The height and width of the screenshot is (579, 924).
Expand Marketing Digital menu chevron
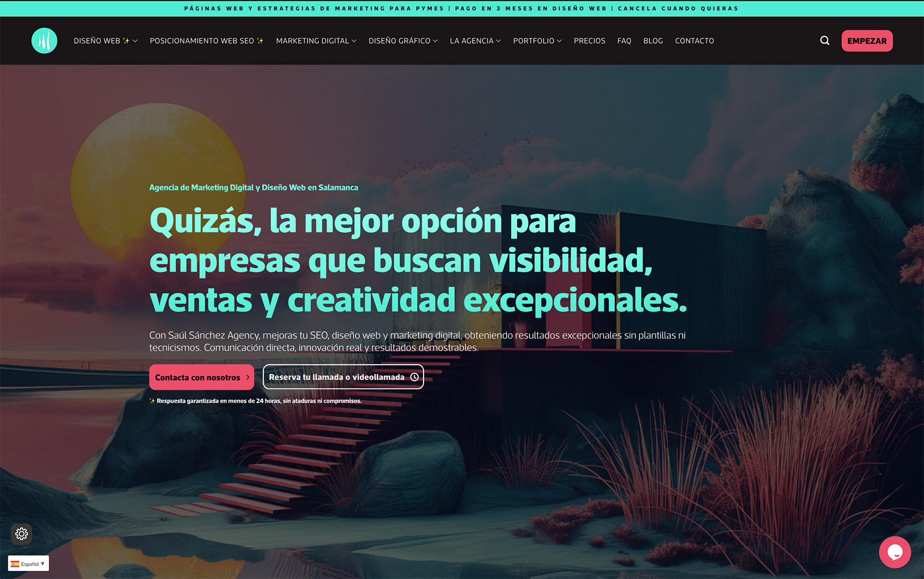point(354,41)
